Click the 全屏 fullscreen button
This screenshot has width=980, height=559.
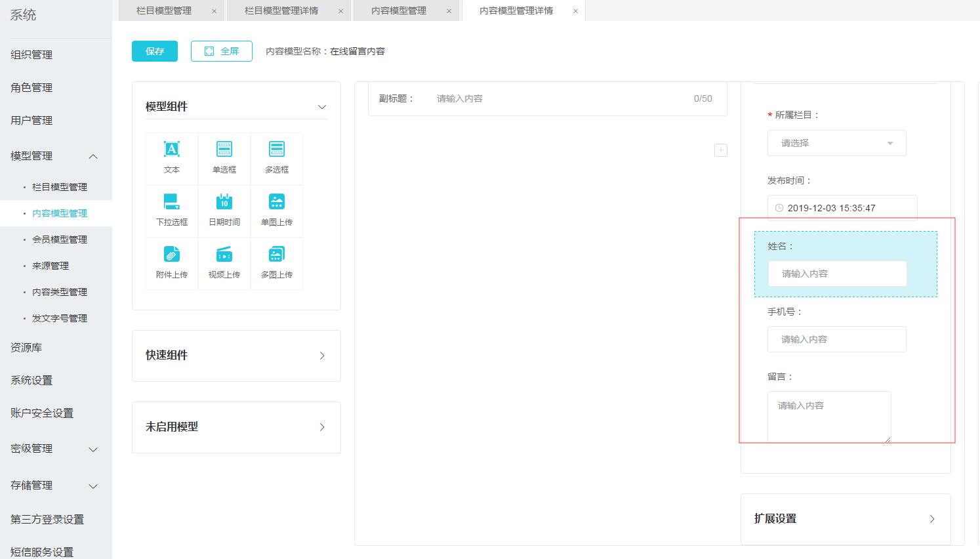(222, 51)
